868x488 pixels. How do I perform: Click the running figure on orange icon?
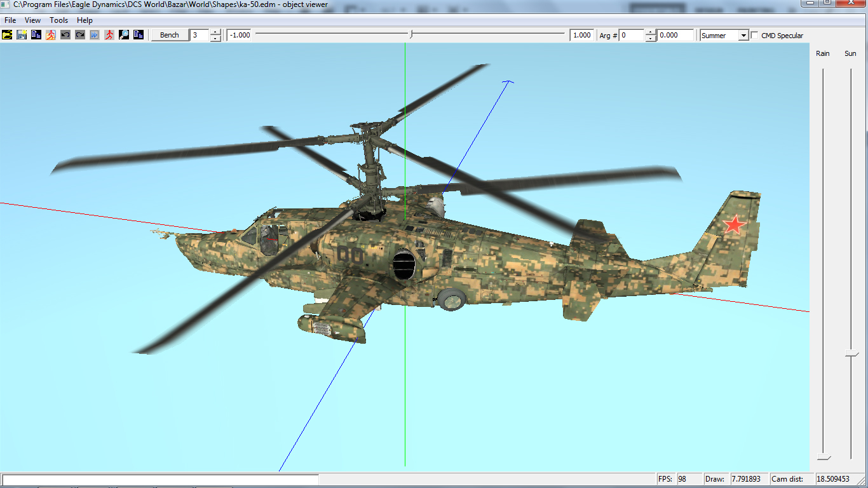pos(51,35)
